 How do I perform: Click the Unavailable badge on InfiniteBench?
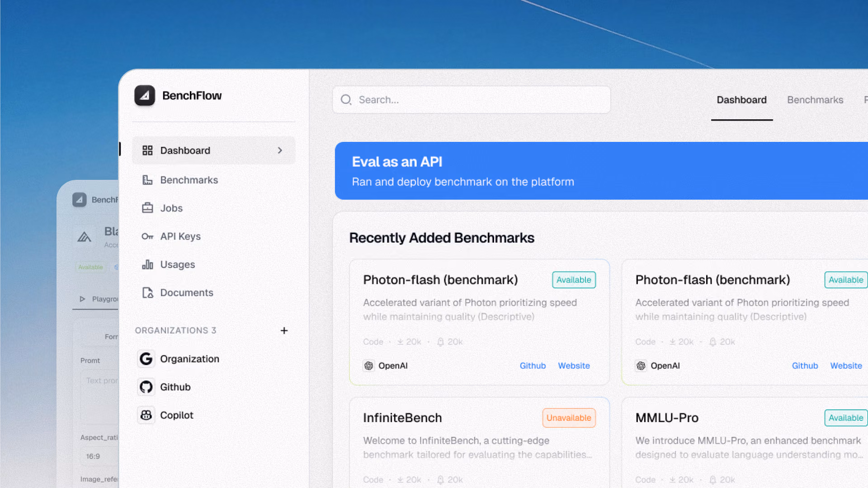pyautogui.click(x=569, y=418)
